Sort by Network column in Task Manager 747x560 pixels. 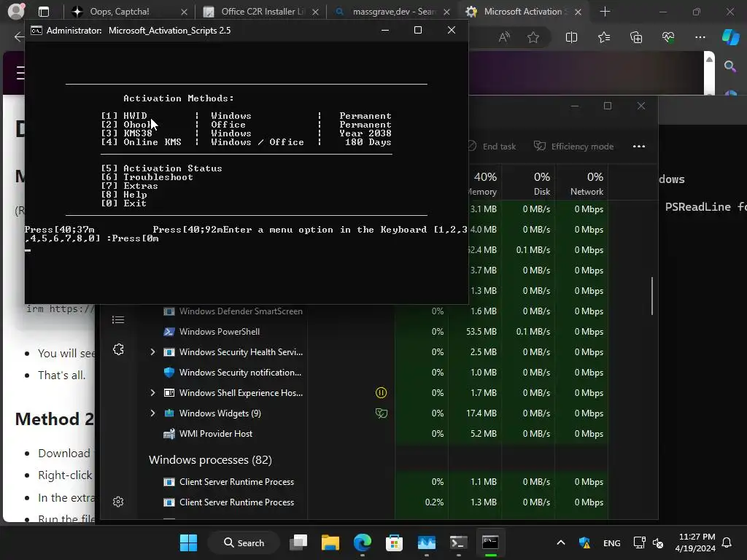pos(581,183)
